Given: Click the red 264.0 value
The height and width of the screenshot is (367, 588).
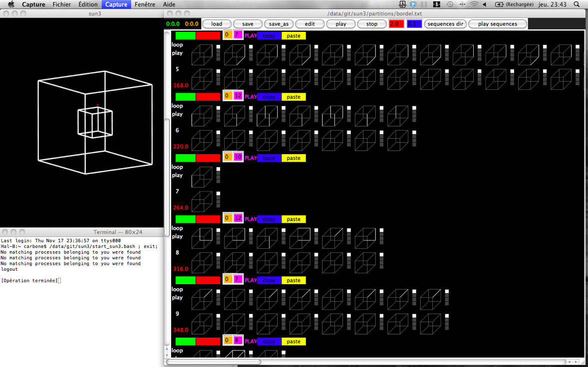Looking at the screenshot, I should tap(181, 208).
